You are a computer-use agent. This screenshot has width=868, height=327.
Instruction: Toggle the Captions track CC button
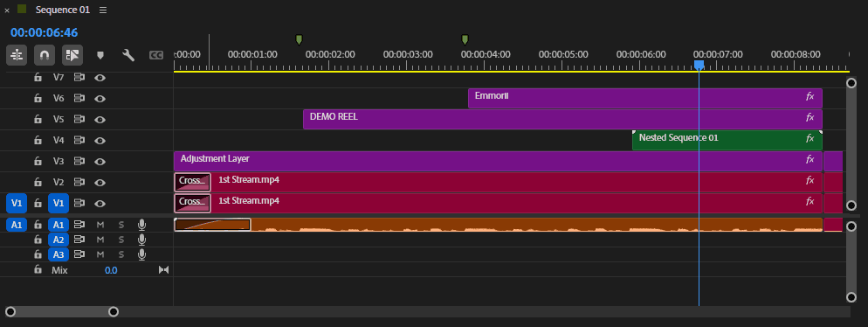[156, 55]
